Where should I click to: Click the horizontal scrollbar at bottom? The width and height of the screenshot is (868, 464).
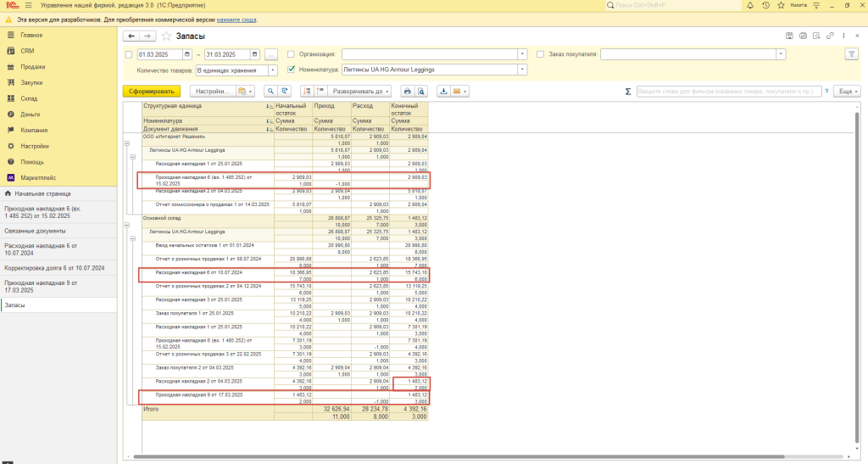click(x=459, y=457)
